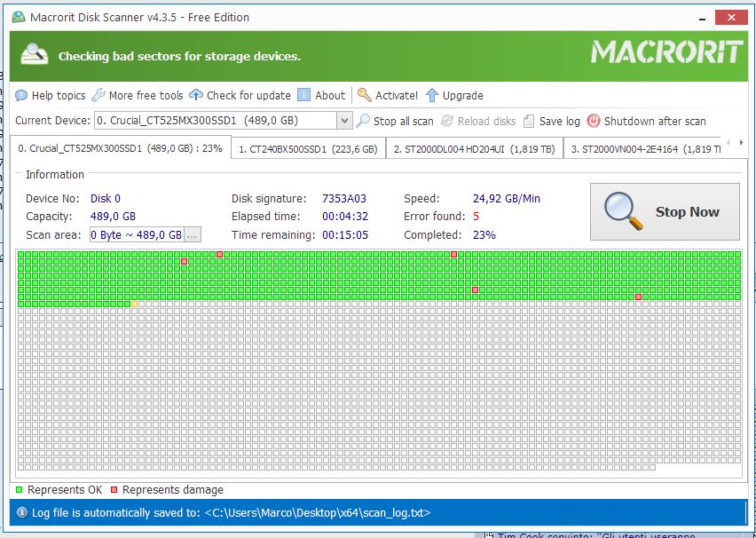The height and width of the screenshot is (538, 756).
Task: Open scan area ellipsis selector
Action: (192, 235)
